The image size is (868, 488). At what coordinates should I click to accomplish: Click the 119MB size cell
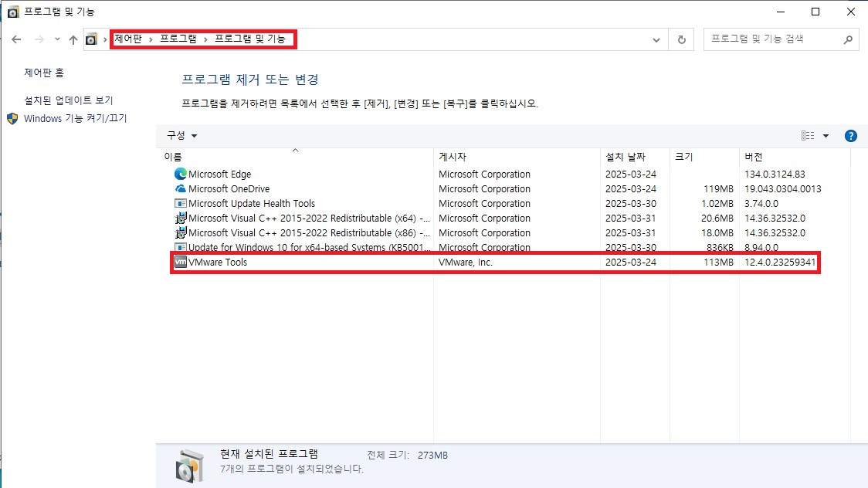718,188
